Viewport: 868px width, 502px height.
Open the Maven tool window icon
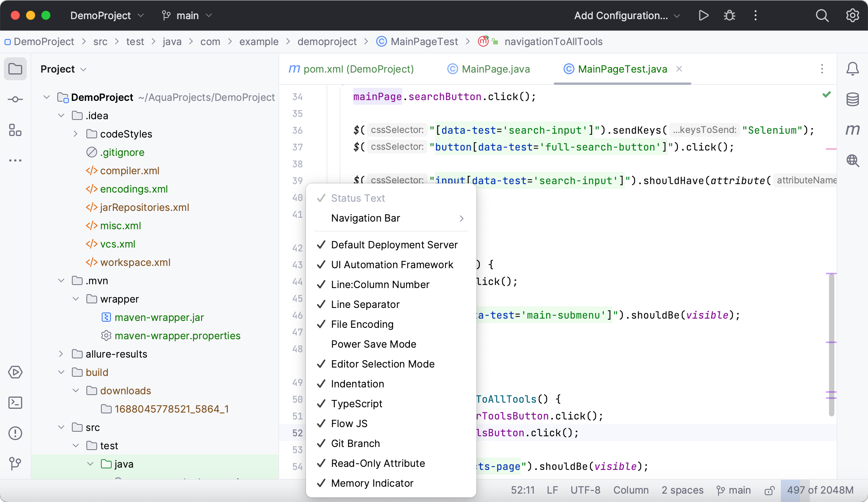(852, 130)
